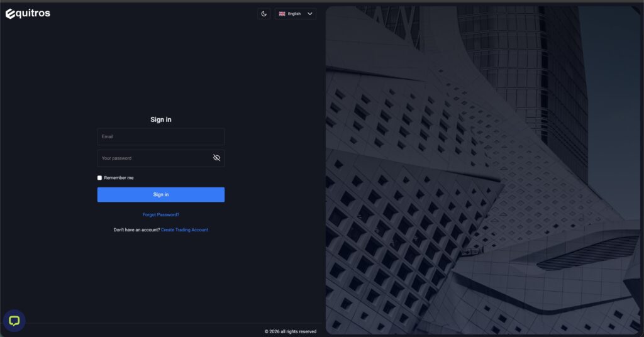
Task: Toggle password visibility eye icon
Action: pyautogui.click(x=216, y=158)
